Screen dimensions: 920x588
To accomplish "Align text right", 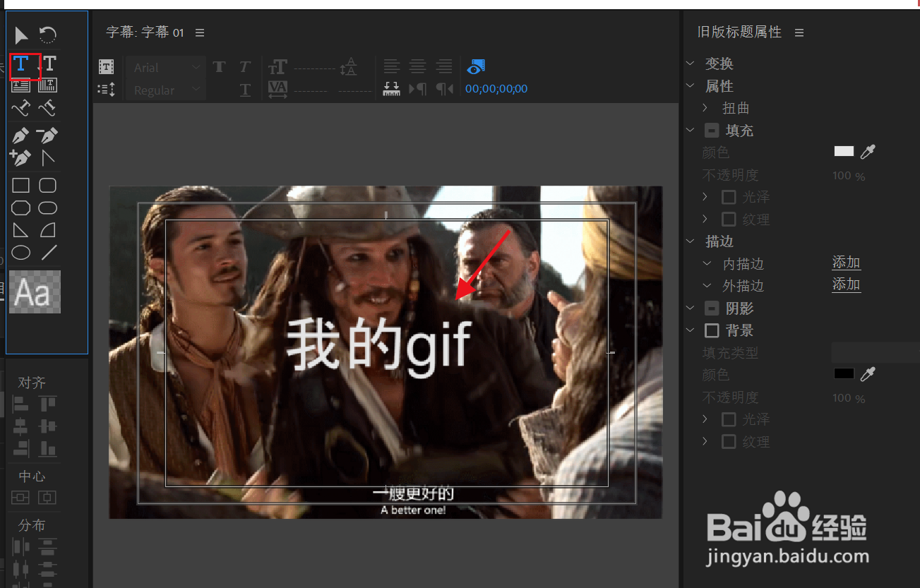I will coord(444,67).
